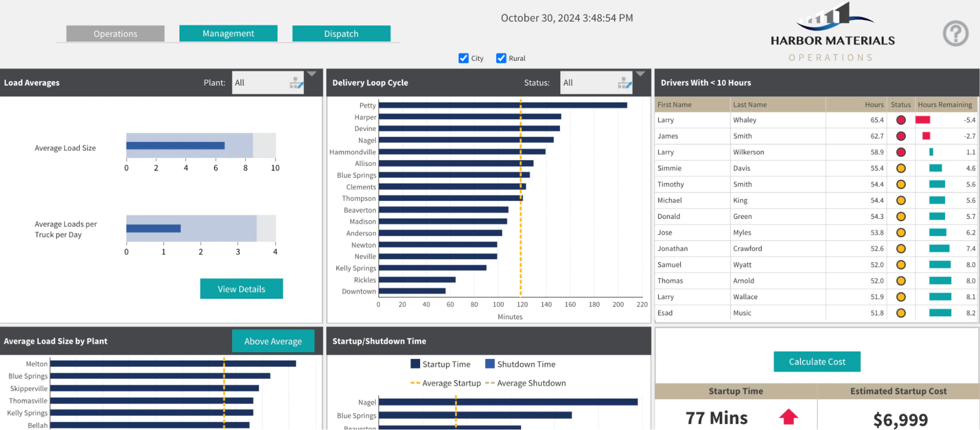Expand the Delivery Loop Cycle panel menu arrow

(x=640, y=74)
